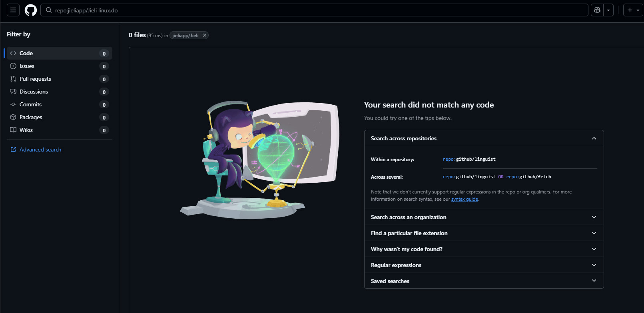Click the '0 files' result heading

tap(137, 35)
